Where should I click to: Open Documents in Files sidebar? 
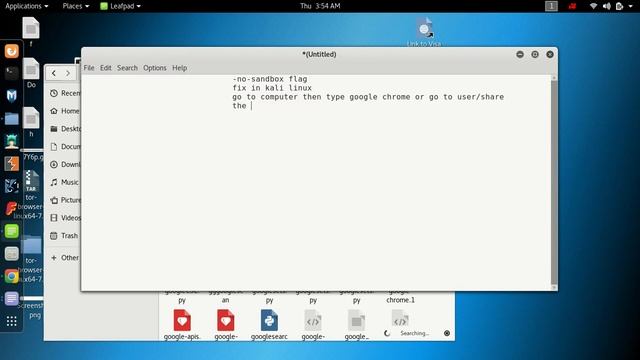pyautogui.click(x=65, y=147)
